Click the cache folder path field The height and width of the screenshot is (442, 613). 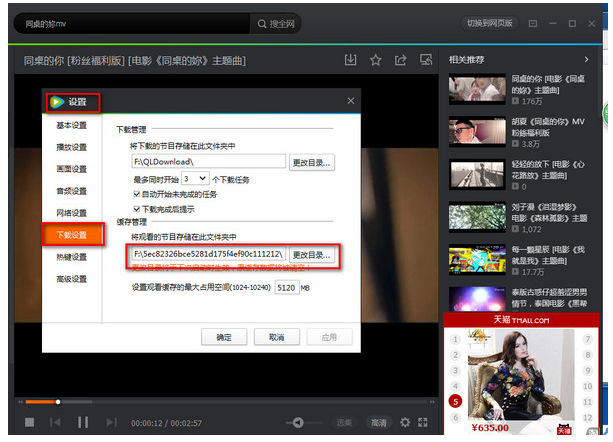[208, 254]
